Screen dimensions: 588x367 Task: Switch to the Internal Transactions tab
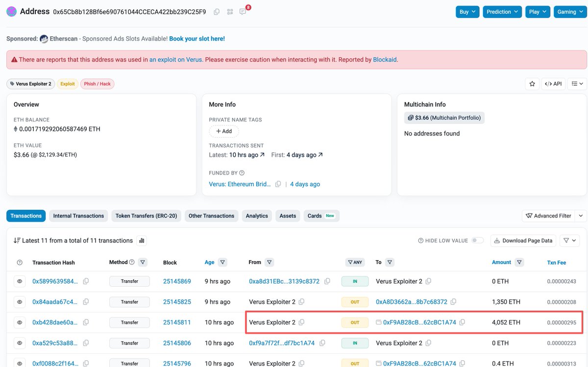click(x=78, y=216)
